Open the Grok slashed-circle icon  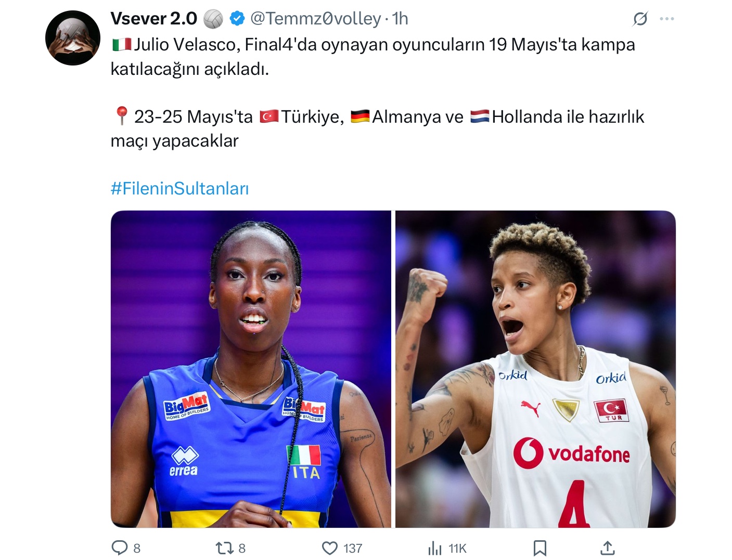coord(640,19)
